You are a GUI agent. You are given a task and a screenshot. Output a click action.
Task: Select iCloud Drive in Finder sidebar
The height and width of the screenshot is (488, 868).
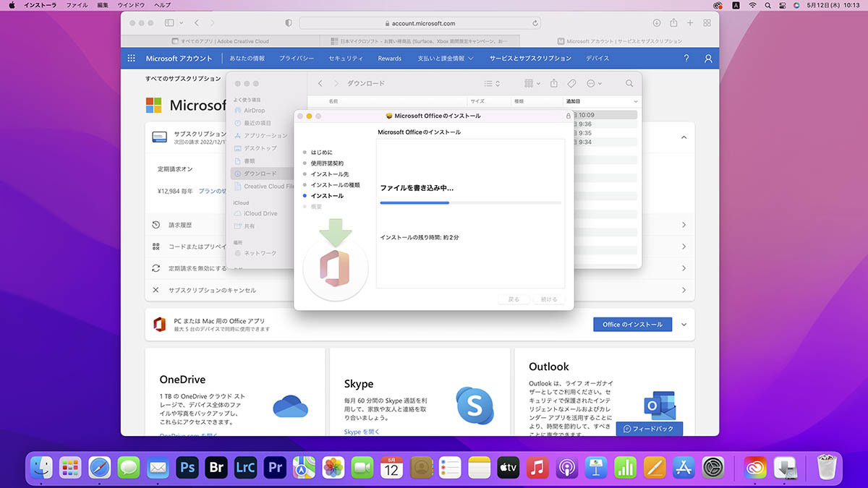260,213
